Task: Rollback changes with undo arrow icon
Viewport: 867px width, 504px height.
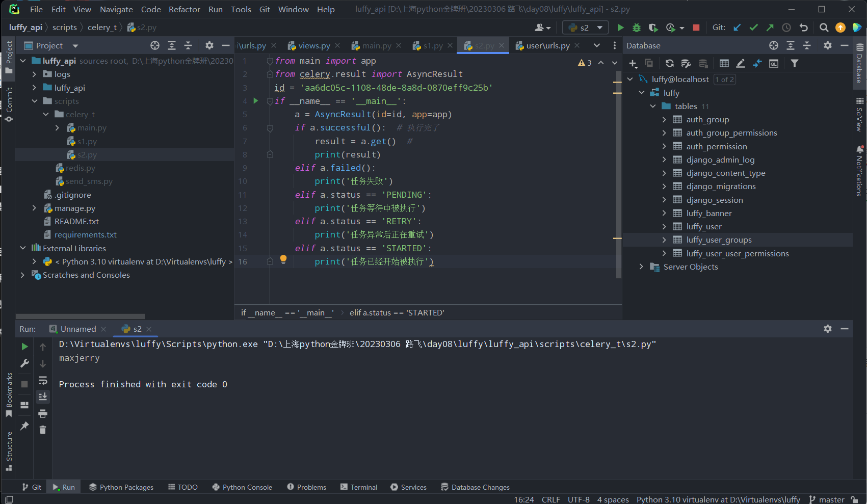Action: (804, 28)
